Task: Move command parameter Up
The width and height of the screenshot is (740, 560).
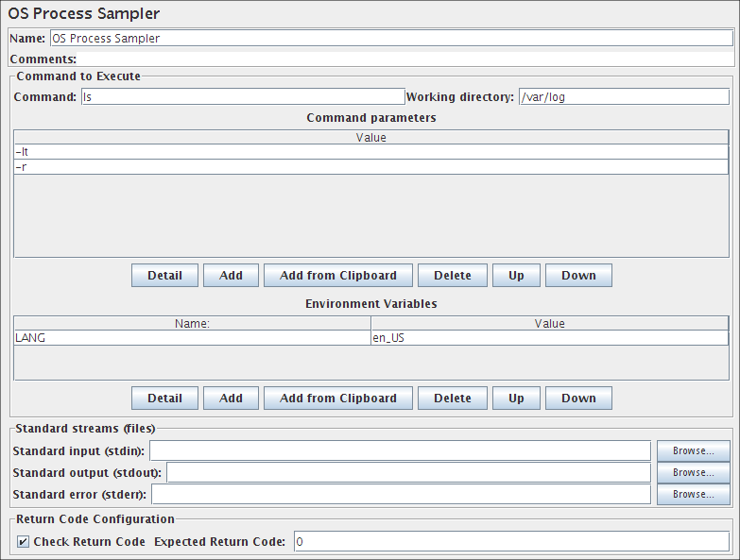Action: 516,276
